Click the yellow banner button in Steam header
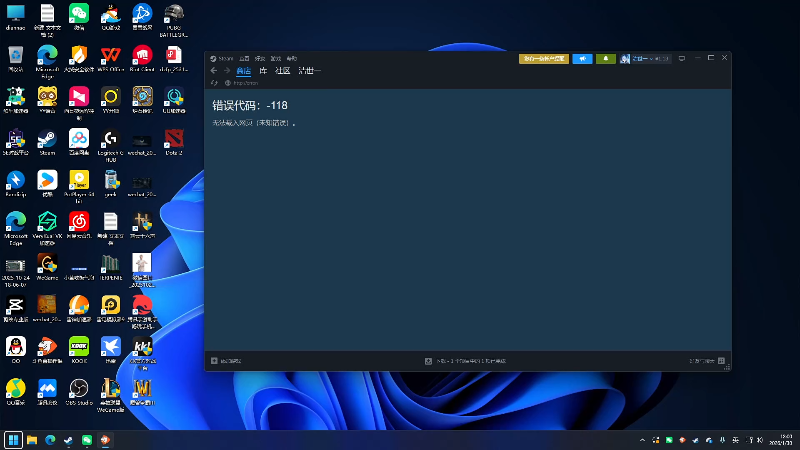This screenshot has width=800, height=450. click(544, 59)
